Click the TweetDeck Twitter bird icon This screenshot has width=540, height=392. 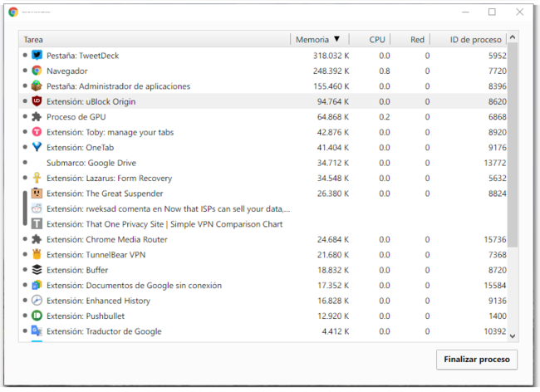pos(37,56)
